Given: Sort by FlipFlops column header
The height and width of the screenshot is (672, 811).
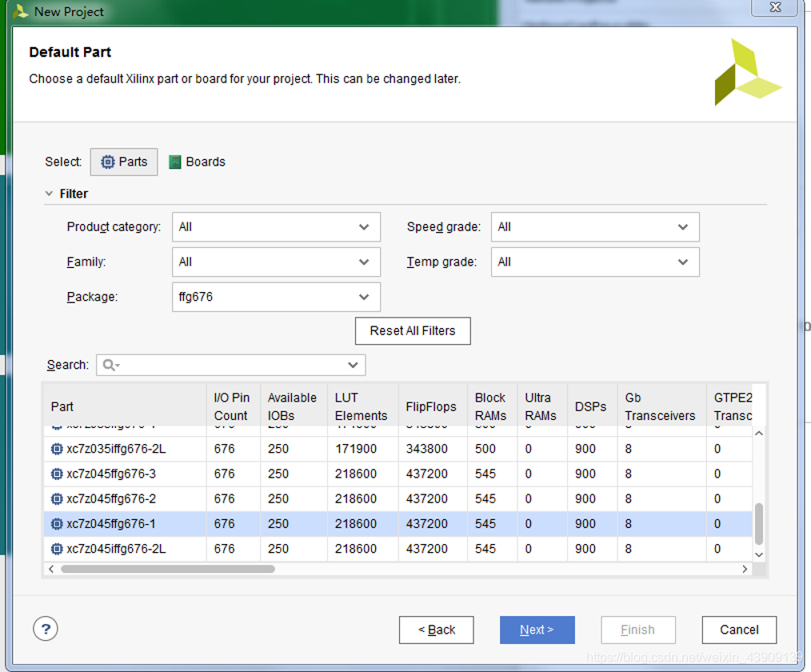Looking at the screenshot, I should [x=433, y=406].
